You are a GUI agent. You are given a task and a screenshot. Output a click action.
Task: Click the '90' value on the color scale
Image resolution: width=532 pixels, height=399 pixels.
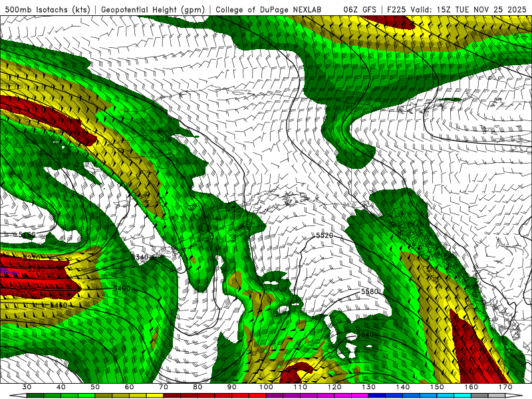click(x=232, y=387)
